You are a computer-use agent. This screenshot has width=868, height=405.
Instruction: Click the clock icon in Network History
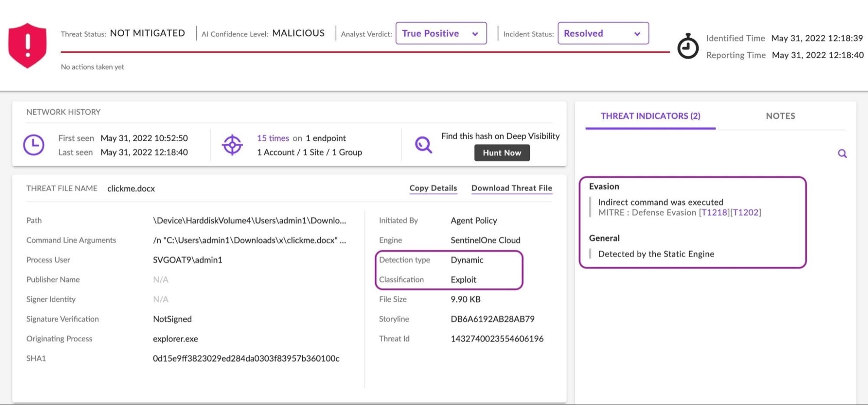point(33,145)
